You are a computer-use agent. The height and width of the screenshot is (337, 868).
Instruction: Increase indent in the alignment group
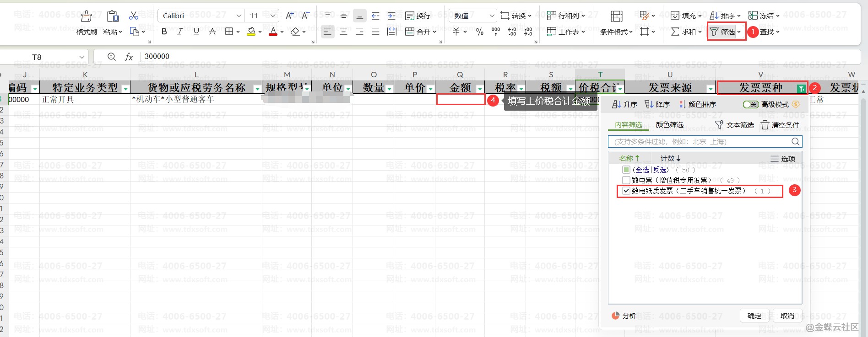coord(392,16)
